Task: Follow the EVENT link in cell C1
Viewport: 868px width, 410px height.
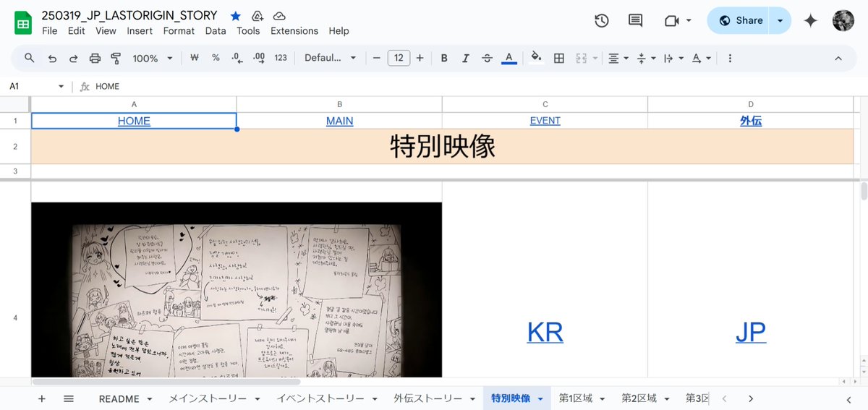Action: [545, 121]
